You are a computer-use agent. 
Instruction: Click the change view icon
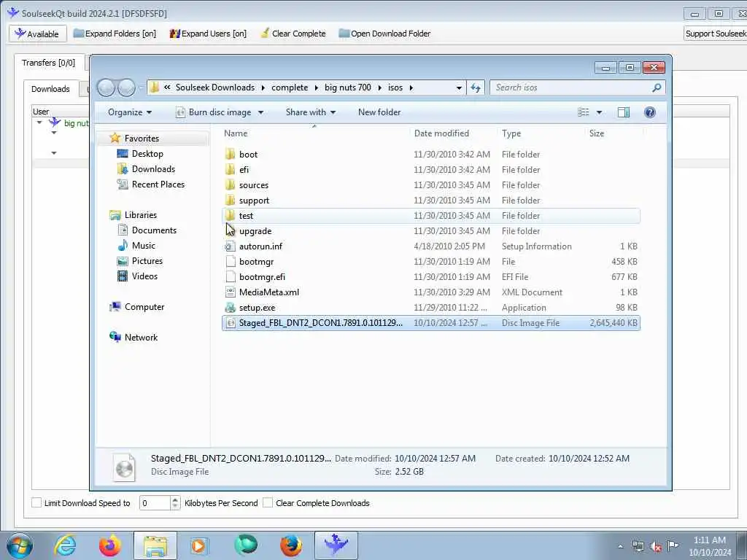(x=583, y=112)
